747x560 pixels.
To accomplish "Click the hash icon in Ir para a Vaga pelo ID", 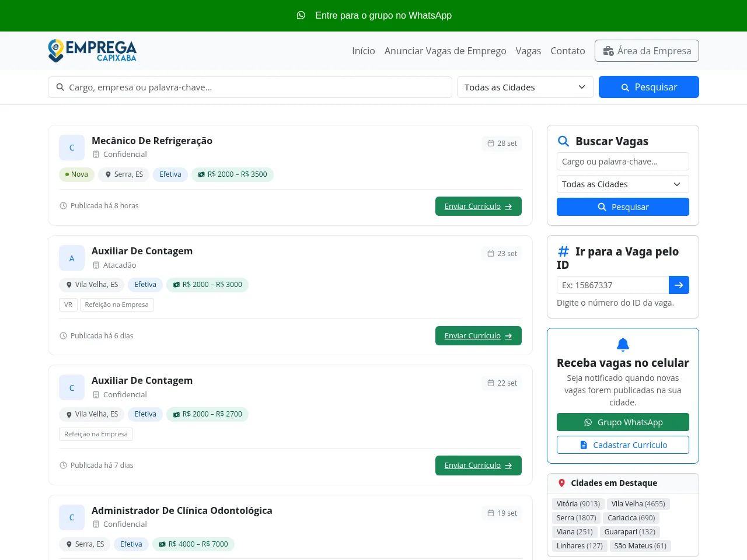I will (x=563, y=251).
